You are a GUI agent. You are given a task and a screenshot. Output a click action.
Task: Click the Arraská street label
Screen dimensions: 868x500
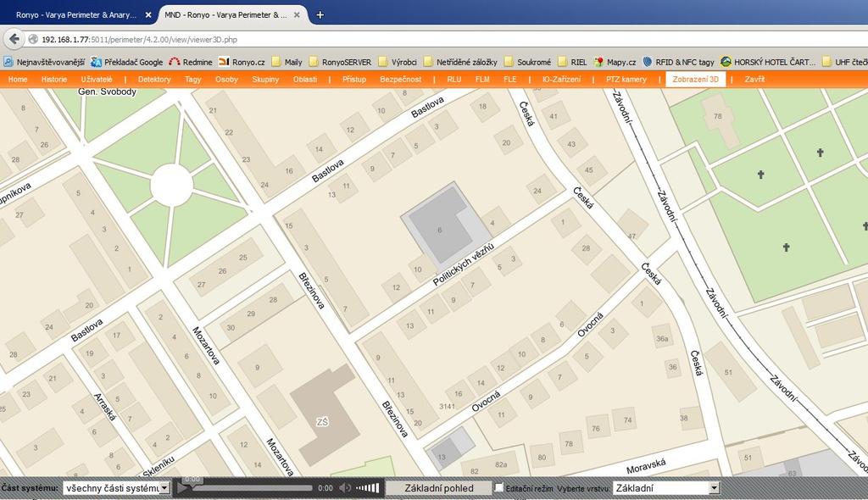coord(104,407)
